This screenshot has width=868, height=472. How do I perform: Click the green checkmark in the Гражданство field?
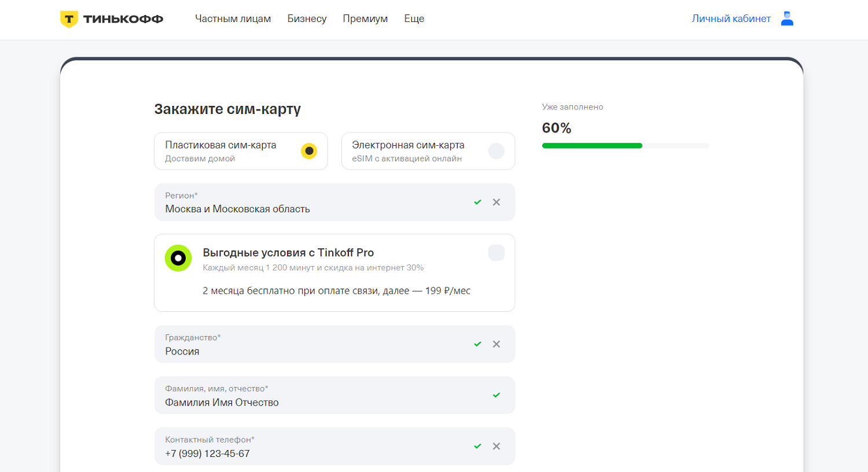pyautogui.click(x=477, y=344)
